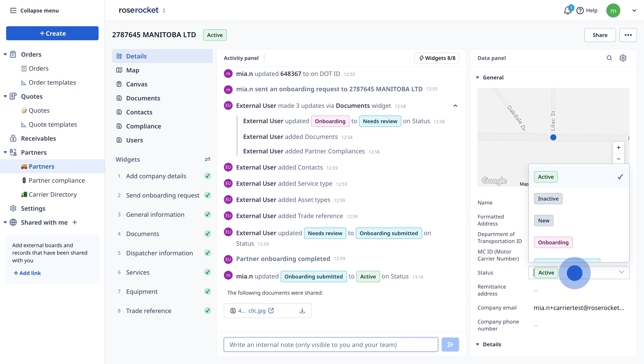Collapse the External User Documents updates group
Screen dimensions: 644x364
pyautogui.click(x=455, y=106)
